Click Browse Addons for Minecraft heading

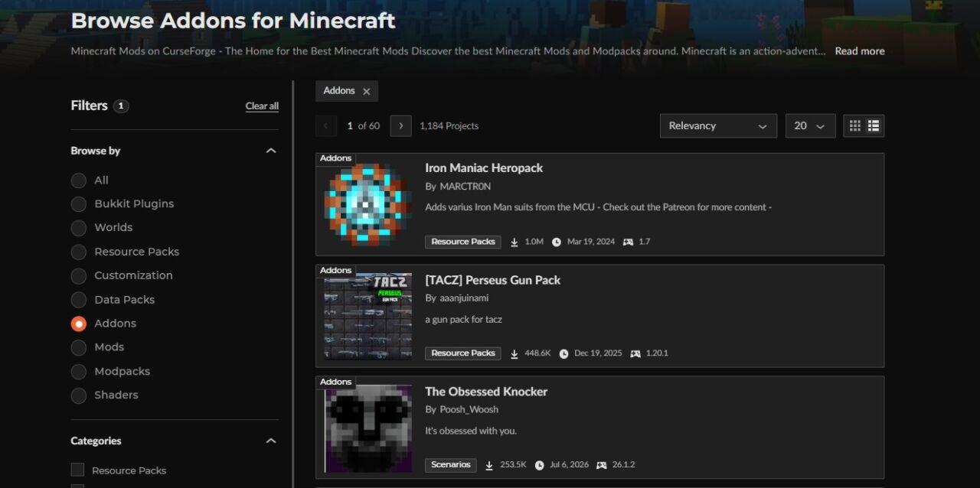(233, 21)
